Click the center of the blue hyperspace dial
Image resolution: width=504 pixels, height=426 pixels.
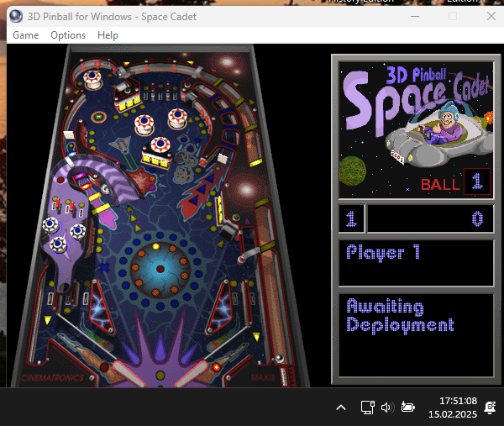(160, 269)
